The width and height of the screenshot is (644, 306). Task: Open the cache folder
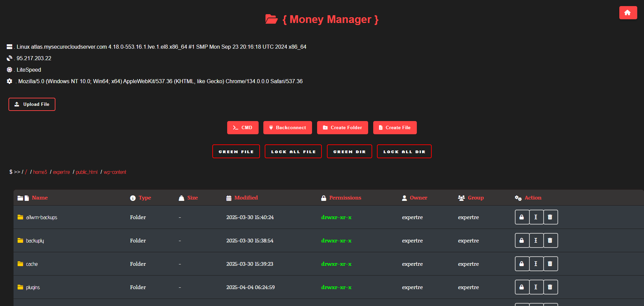point(32,264)
